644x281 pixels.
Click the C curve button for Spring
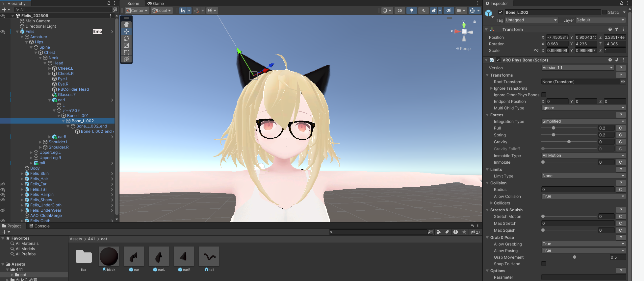pos(620,135)
